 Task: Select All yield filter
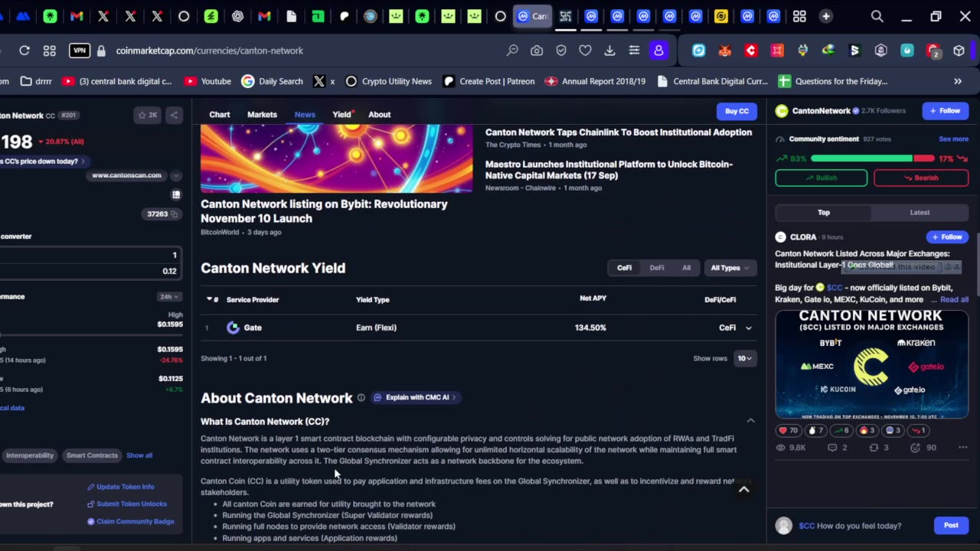pyautogui.click(x=686, y=268)
